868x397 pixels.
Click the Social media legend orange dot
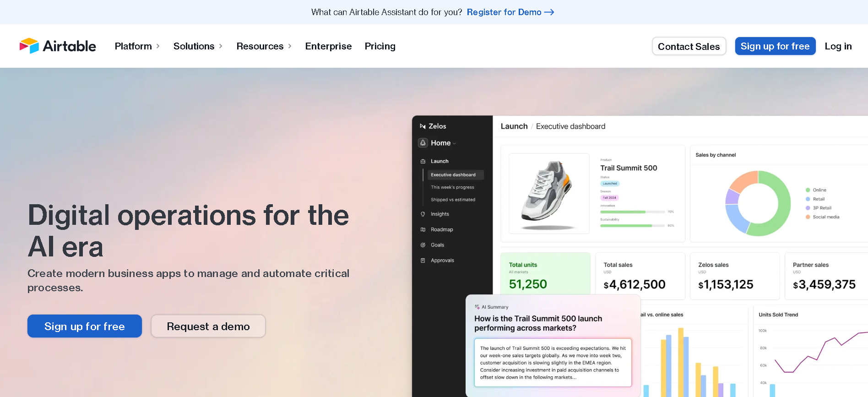coord(808,217)
